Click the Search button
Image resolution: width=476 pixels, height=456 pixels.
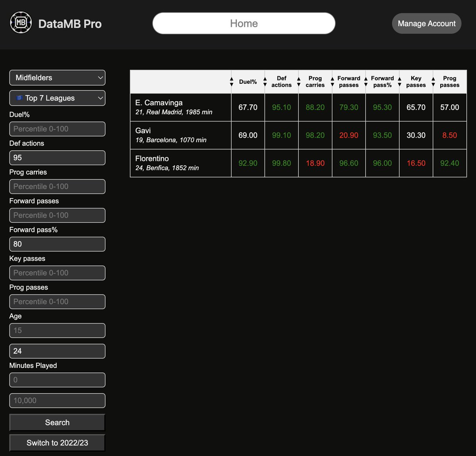point(57,423)
